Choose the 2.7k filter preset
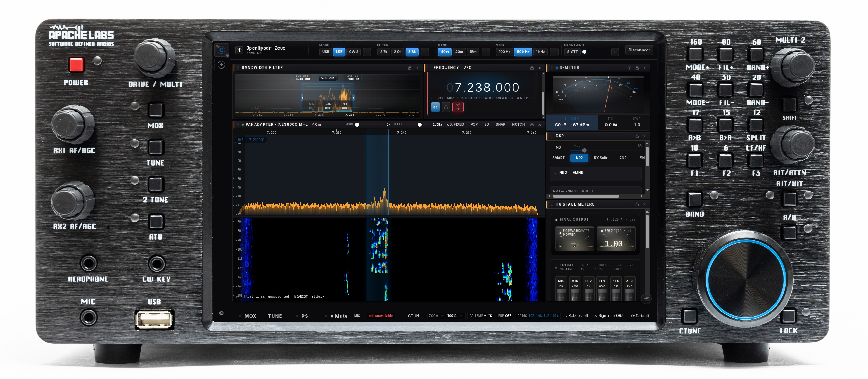Viewport: 868px width, 379px height. [383, 52]
